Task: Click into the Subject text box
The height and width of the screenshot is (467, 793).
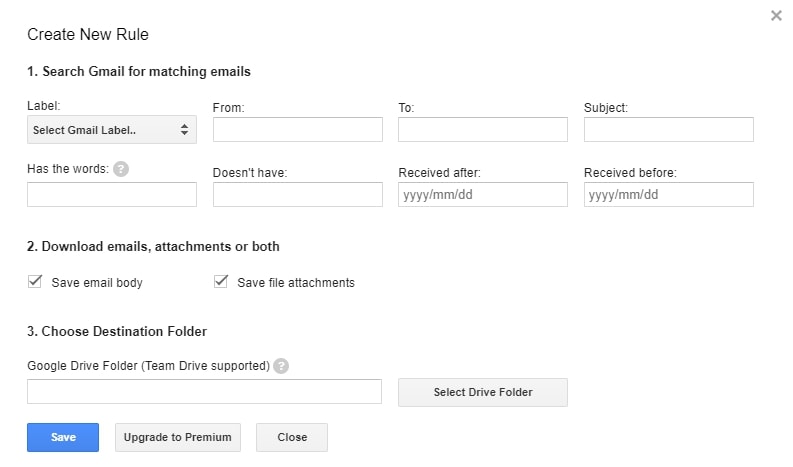Action: point(669,130)
